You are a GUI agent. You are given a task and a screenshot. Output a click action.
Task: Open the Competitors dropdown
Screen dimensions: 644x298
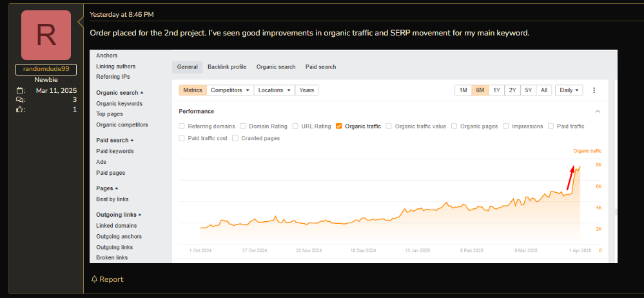230,90
